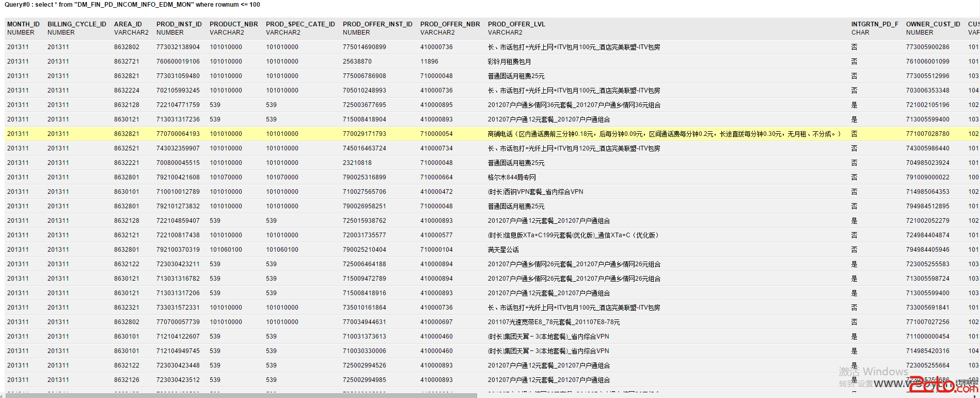The height and width of the screenshot is (398, 980).
Task: Click the highlighted cell 770700064193
Action: [x=178, y=134]
